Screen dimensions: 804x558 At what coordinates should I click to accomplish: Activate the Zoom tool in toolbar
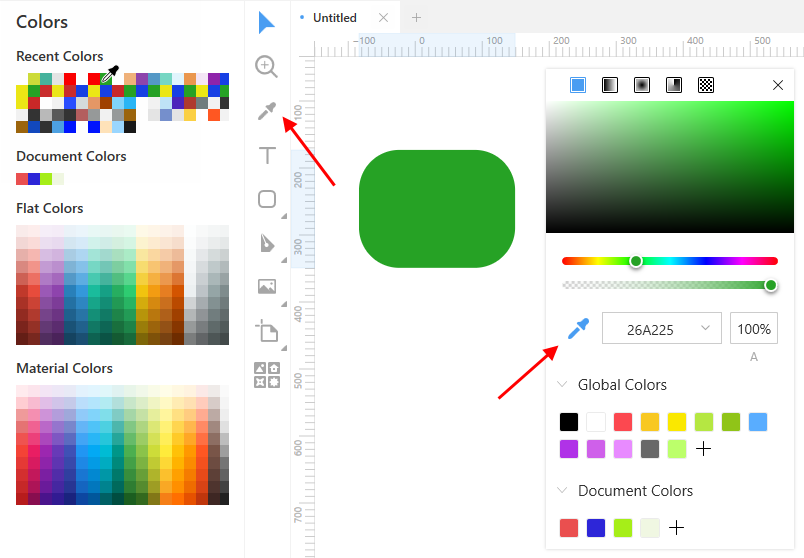click(x=267, y=67)
